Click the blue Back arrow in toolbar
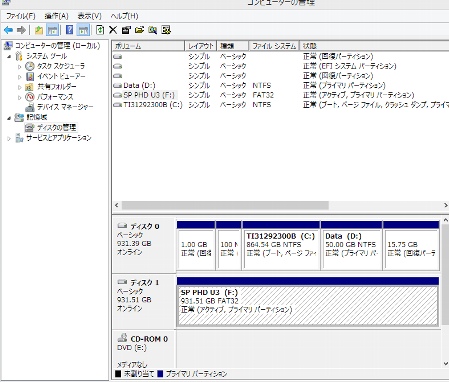This screenshot has height=382, width=449. pos(8,30)
